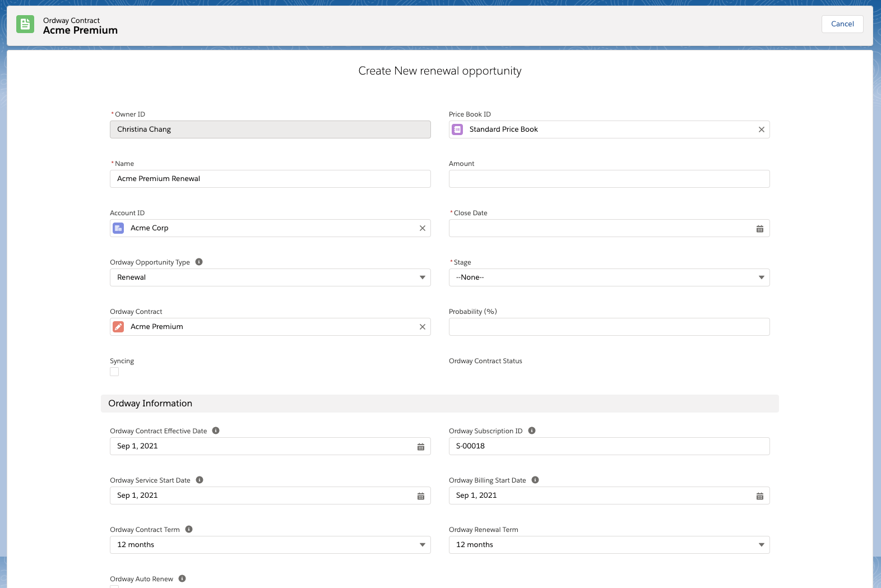Click the Cancel button
The image size is (881, 588).
pyautogui.click(x=842, y=24)
